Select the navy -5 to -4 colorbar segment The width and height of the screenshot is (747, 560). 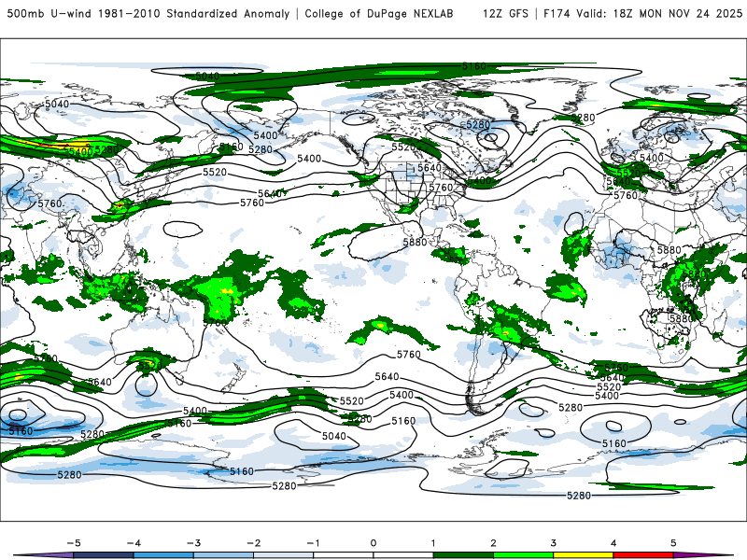104,555
